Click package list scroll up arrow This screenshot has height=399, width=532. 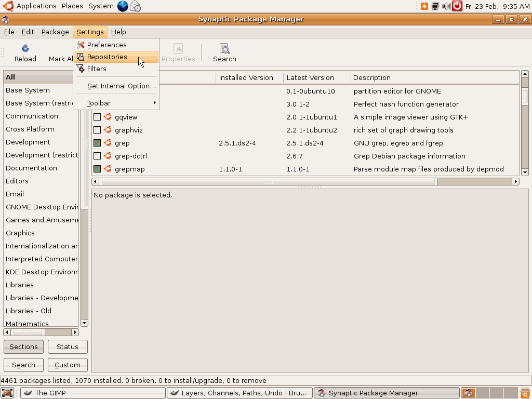(x=525, y=74)
